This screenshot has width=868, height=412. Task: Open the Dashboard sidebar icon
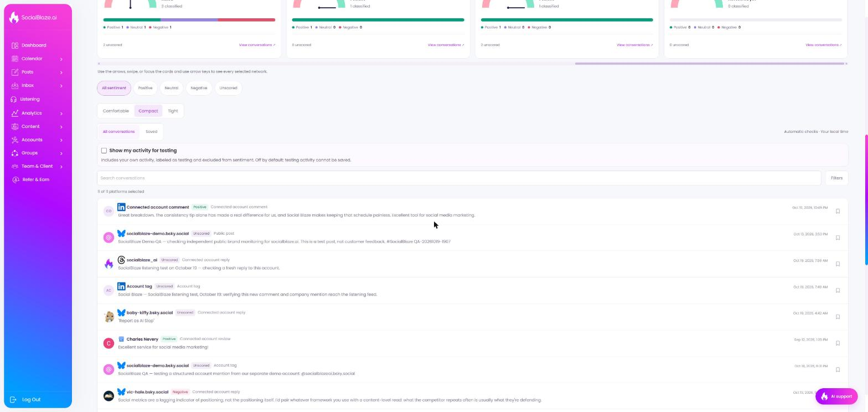point(15,45)
